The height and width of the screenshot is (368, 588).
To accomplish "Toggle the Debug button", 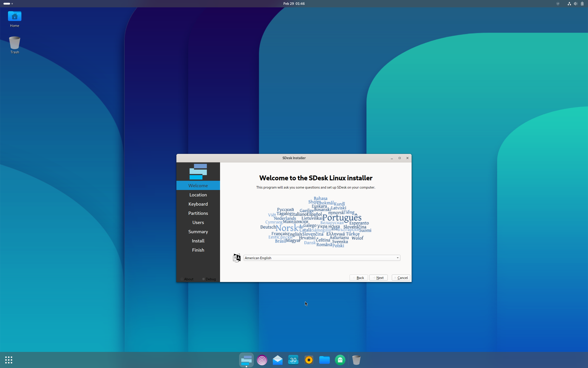I will pyautogui.click(x=209, y=279).
